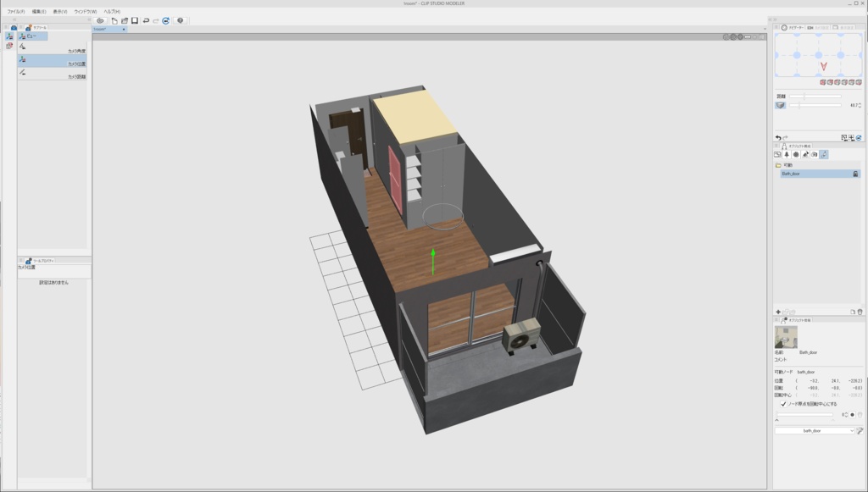Viewport: 868px width, 492px height.
Task: Toggle the eye preview icon in the main toolbar
Action: tap(101, 22)
